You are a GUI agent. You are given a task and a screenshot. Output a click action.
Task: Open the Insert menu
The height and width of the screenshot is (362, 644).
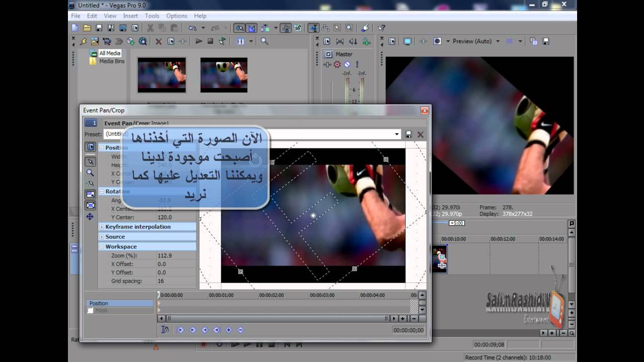[130, 16]
